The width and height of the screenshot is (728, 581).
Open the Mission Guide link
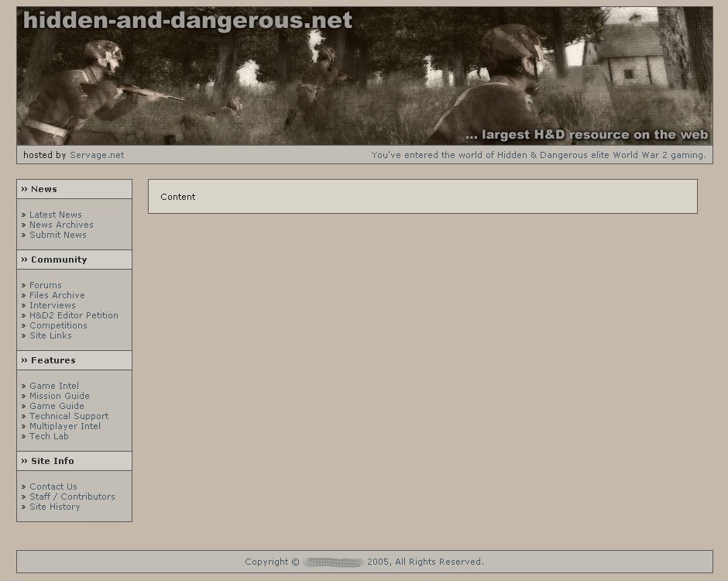[60, 396]
